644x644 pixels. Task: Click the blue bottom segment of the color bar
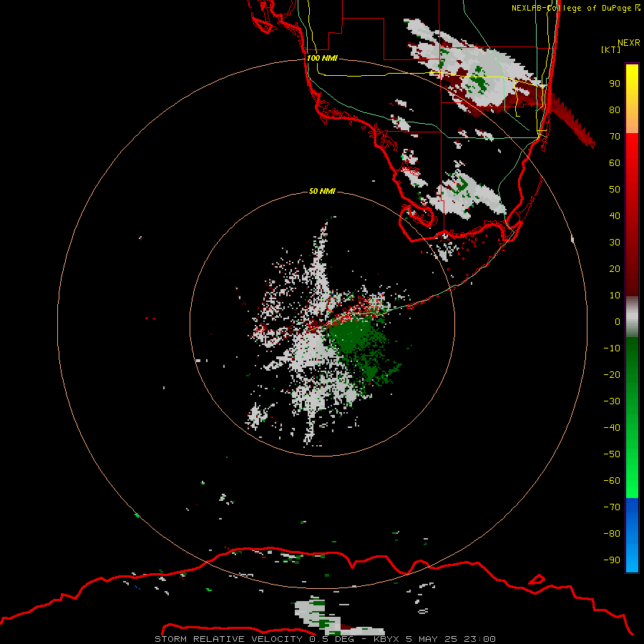point(632,535)
